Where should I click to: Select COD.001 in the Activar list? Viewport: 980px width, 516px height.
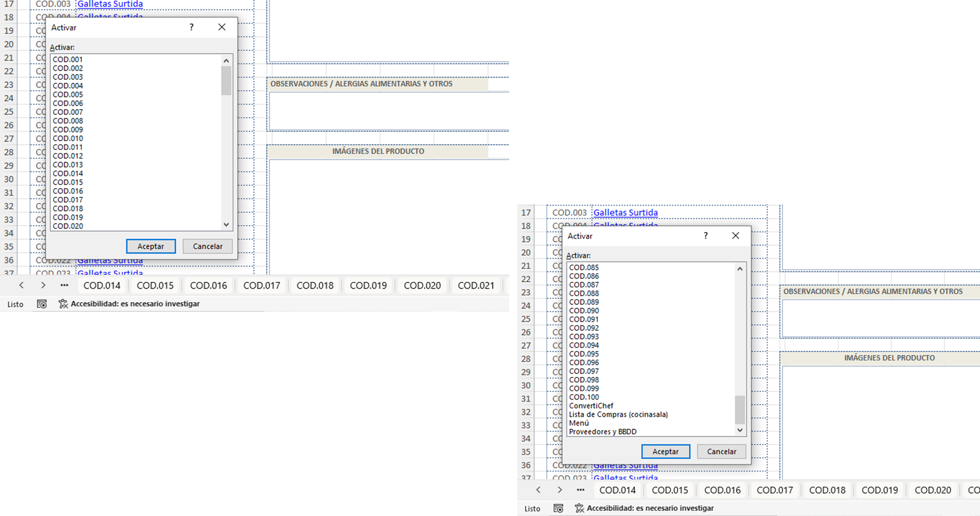click(68, 59)
